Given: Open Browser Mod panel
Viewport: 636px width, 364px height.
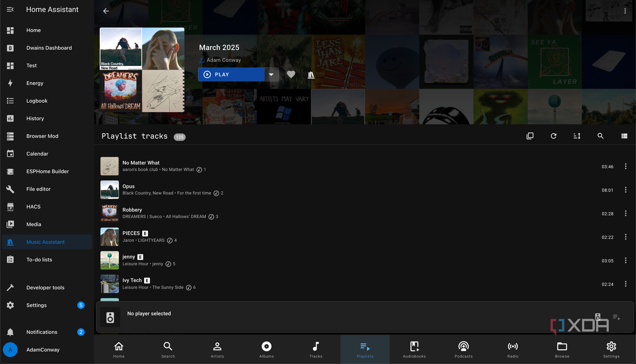Looking at the screenshot, I should click(47, 136).
